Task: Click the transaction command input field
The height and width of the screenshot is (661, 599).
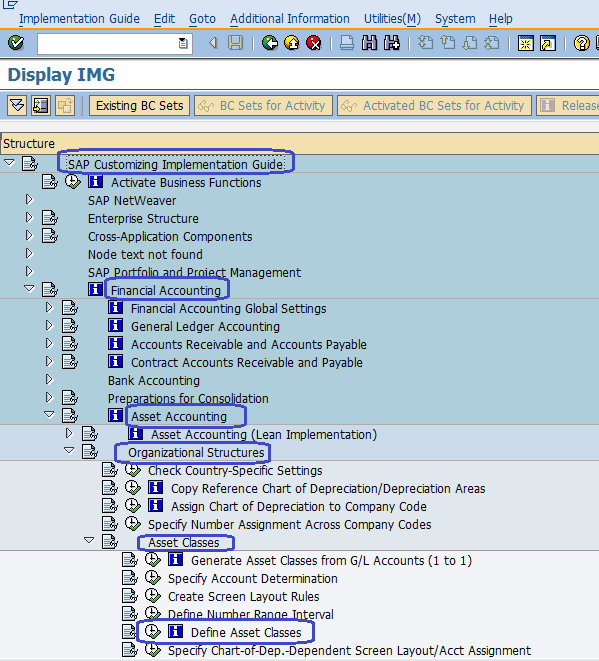Action: pyautogui.click(x=115, y=43)
